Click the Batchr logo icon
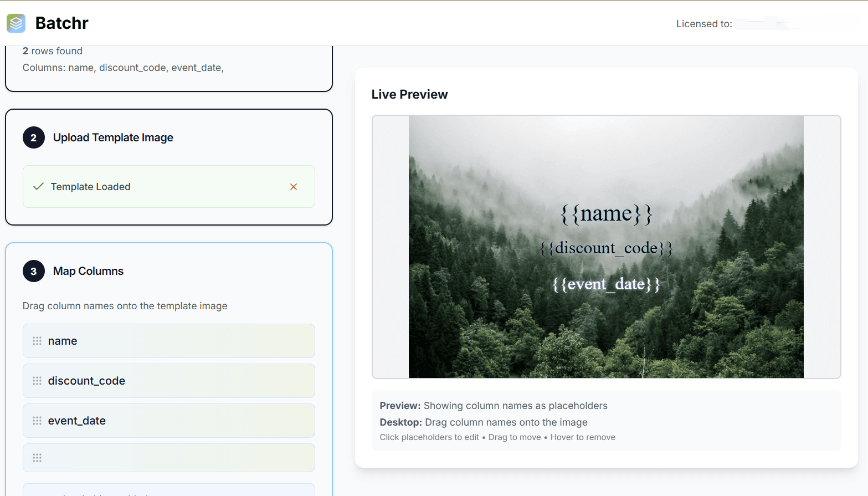The image size is (868, 496). pos(16,23)
